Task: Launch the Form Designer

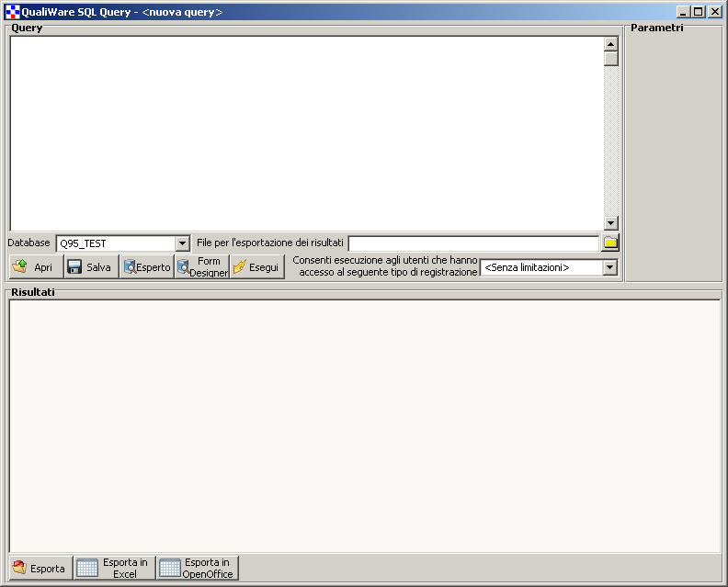Action: (201, 267)
